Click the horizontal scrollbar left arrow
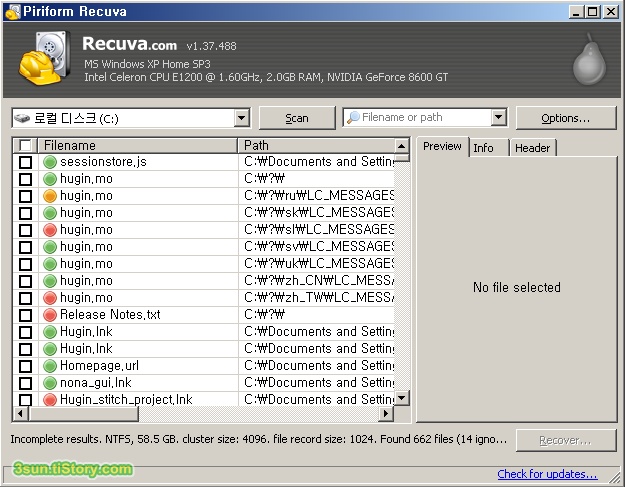625x487 pixels. click(20, 413)
